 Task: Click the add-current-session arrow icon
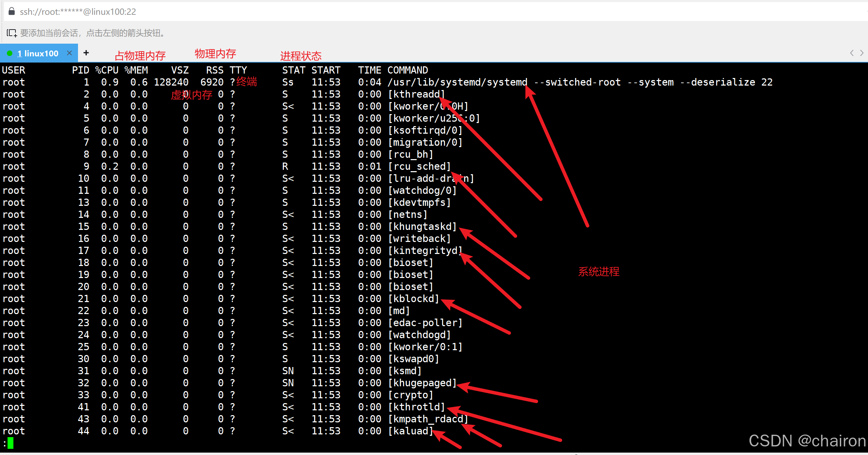(x=12, y=33)
